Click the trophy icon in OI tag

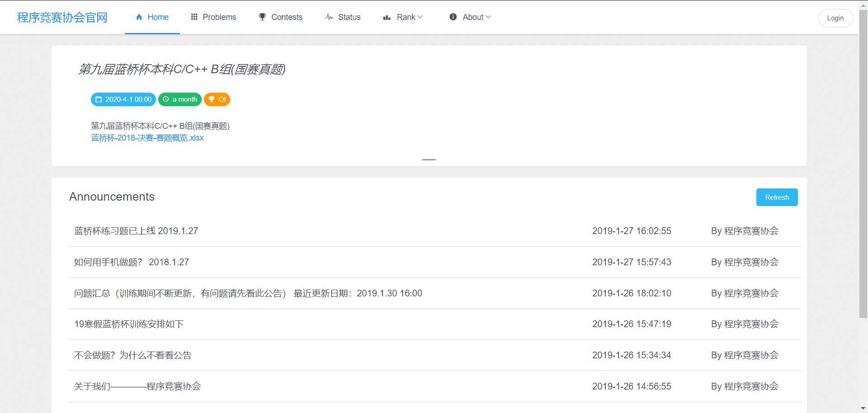(212, 99)
